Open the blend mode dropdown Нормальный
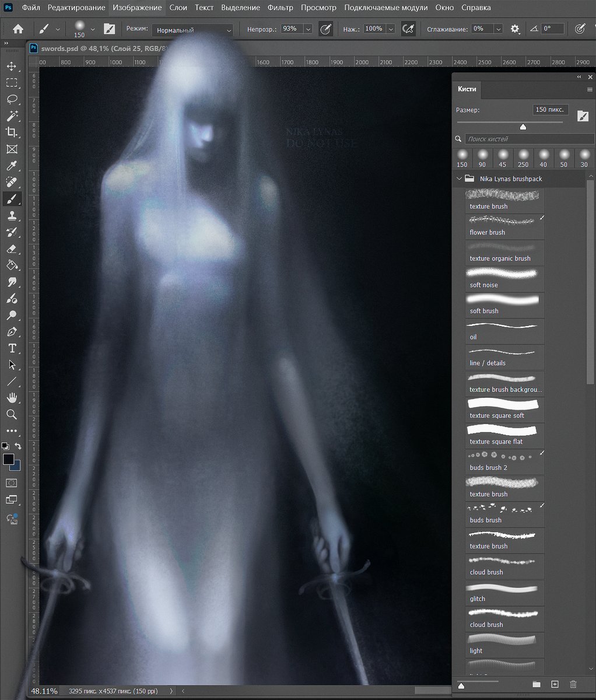The height and width of the screenshot is (700, 596). (192, 29)
